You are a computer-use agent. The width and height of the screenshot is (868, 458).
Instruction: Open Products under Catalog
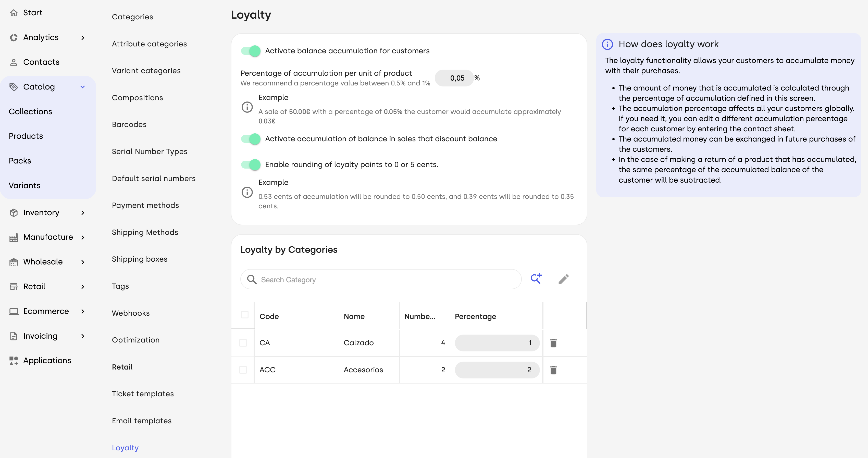[x=26, y=136]
